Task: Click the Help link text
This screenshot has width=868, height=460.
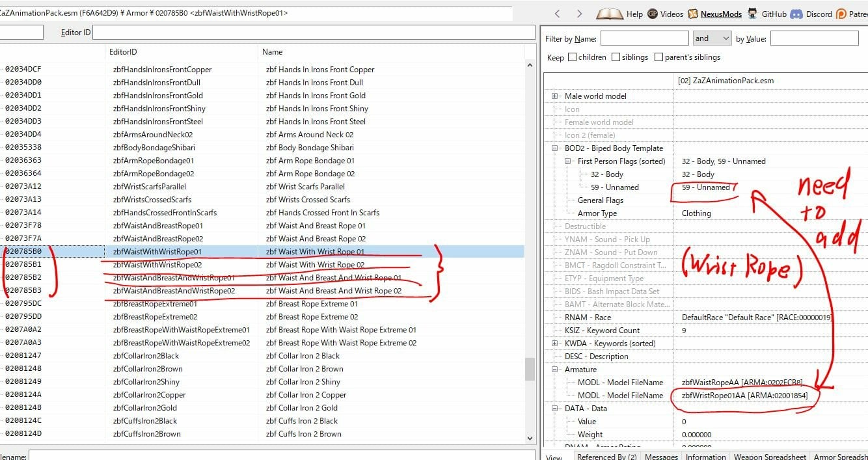Action: [634, 14]
